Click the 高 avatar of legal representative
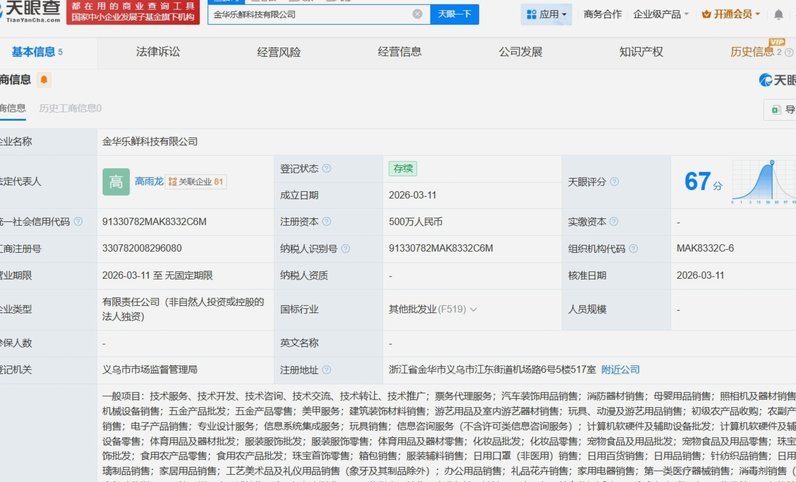 (x=116, y=182)
